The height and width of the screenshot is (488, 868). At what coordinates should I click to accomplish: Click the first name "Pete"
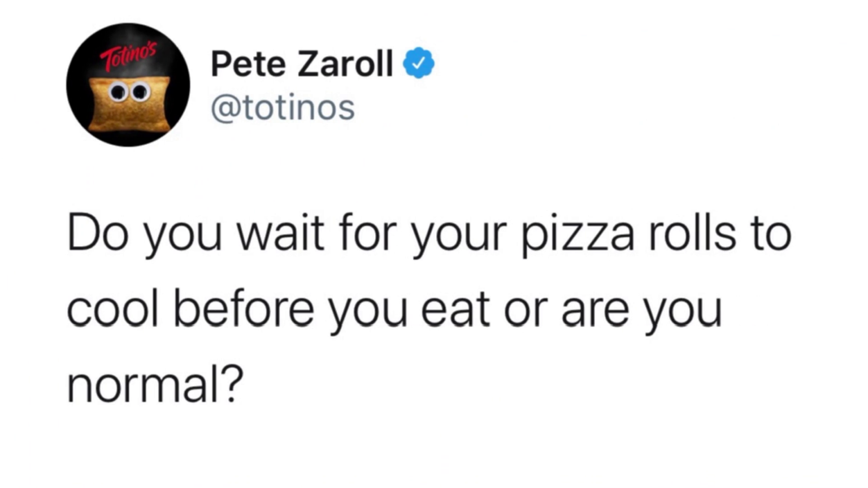(248, 63)
